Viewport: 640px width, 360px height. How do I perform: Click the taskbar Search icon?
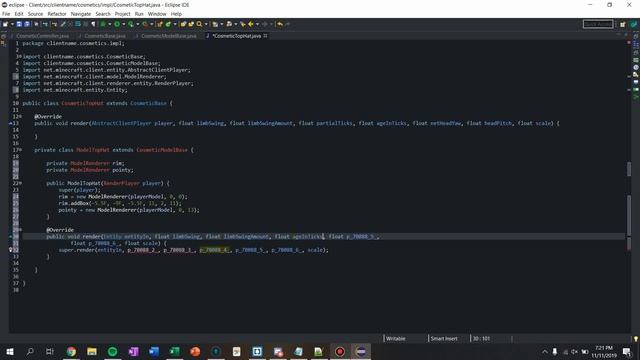point(30,351)
